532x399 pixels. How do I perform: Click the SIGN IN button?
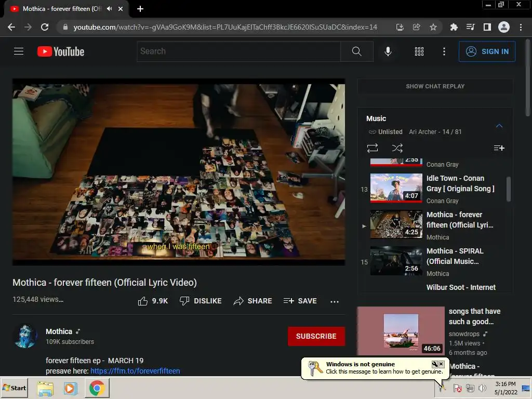pos(487,51)
